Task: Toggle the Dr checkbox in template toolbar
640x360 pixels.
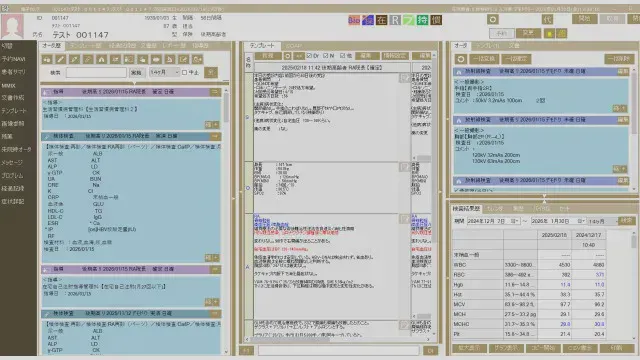Action: 309,56
